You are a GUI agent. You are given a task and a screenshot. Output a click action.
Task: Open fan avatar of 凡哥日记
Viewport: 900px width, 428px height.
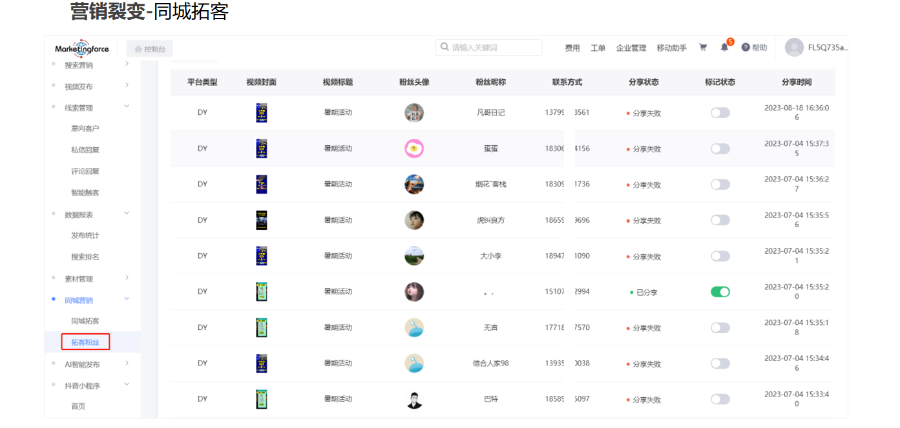pyautogui.click(x=414, y=112)
